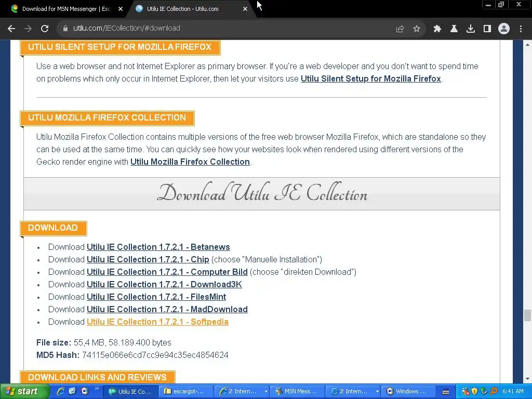Click Utilu Silent Setup for Mozilla Firefox heading
The width and height of the screenshot is (532, 399).
tap(120, 47)
